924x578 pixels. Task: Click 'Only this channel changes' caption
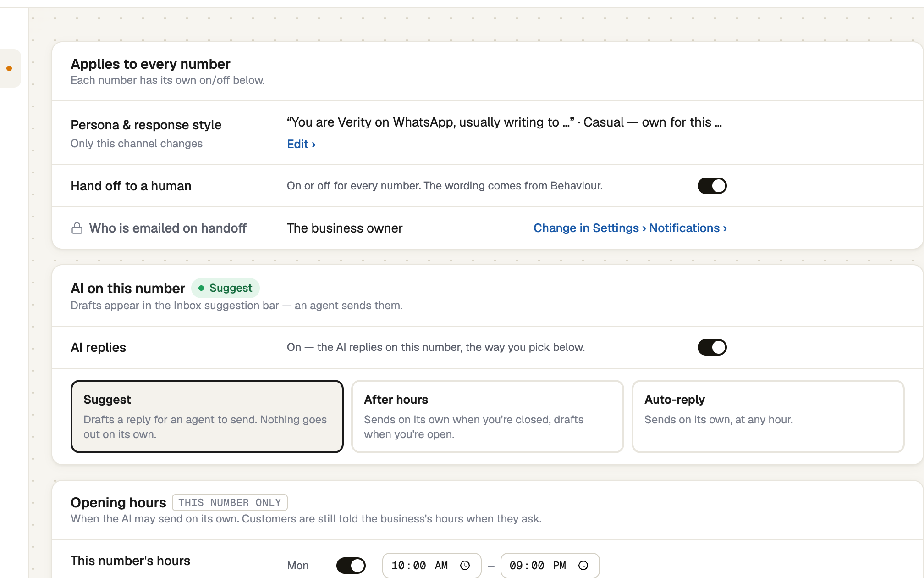tap(137, 144)
